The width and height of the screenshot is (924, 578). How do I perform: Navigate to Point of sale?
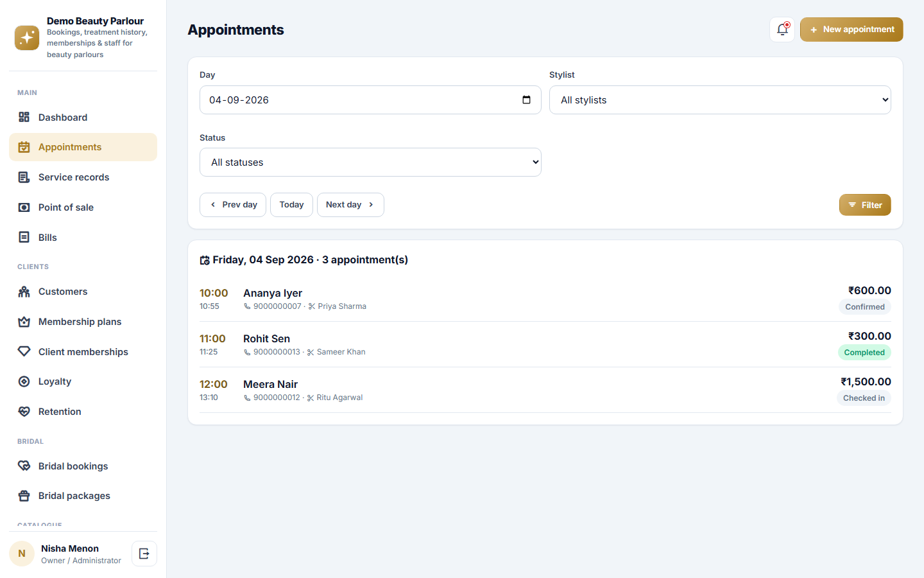coord(83,207)
